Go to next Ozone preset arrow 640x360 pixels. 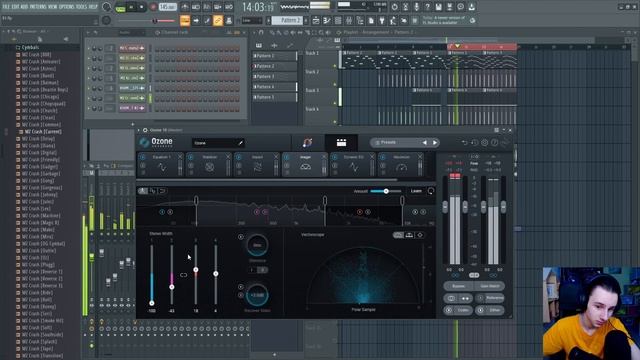pos(435,142)
